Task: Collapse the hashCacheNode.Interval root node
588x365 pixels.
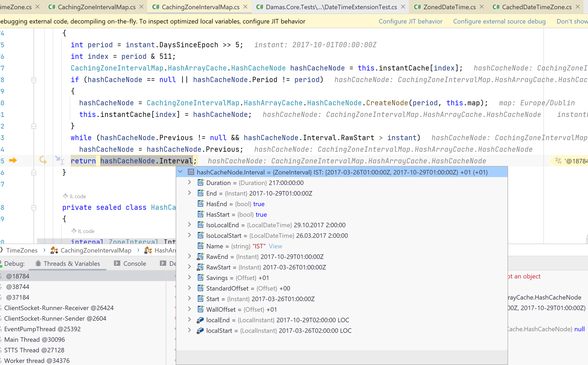Action: click(180, 172)
